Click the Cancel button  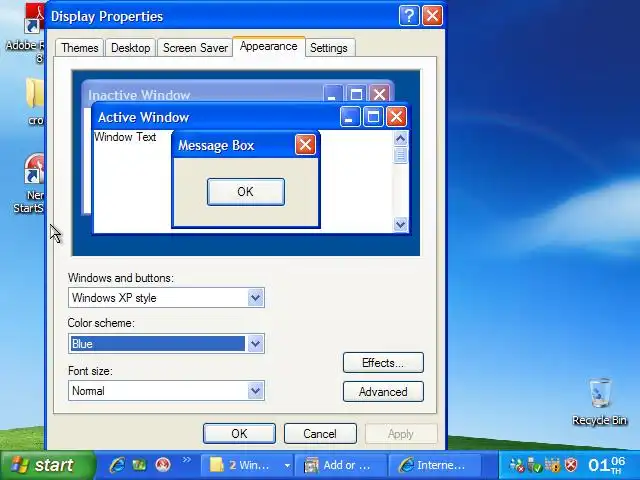pyautogui.click(x=320, y=433)
